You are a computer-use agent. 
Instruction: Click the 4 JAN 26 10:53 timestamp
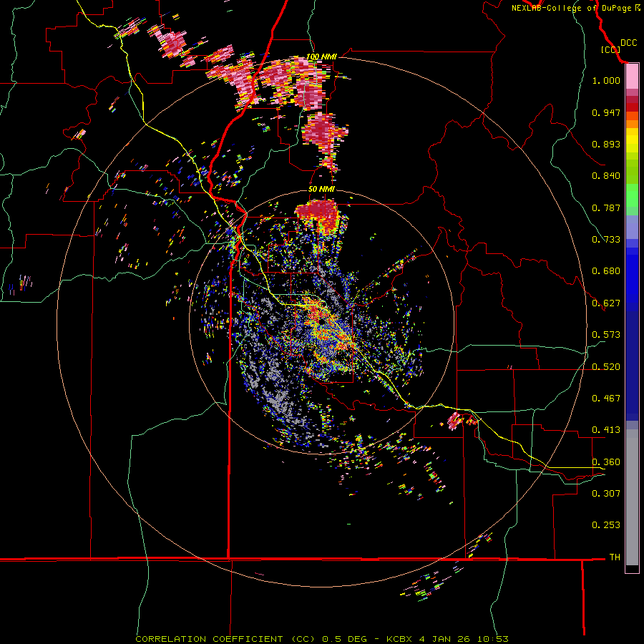[464, 639]
